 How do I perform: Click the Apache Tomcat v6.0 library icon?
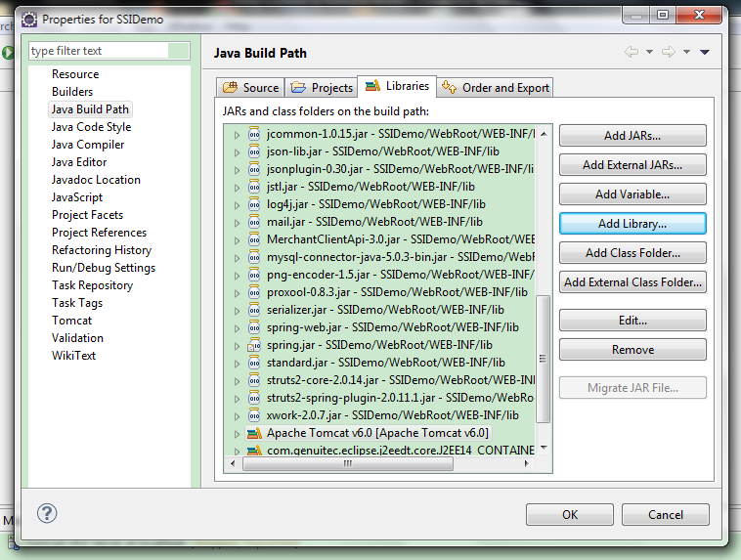coord(254,433)
